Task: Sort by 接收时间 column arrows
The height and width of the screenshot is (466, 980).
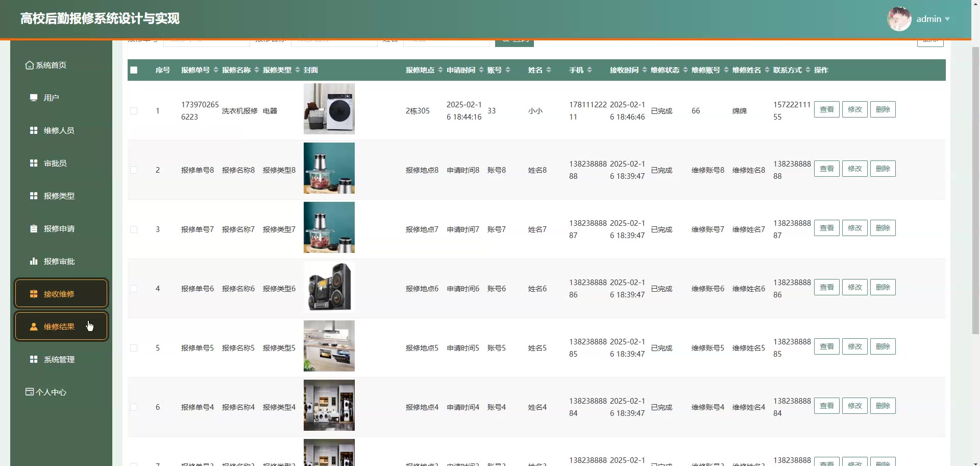Action: (x=645, y=70)
